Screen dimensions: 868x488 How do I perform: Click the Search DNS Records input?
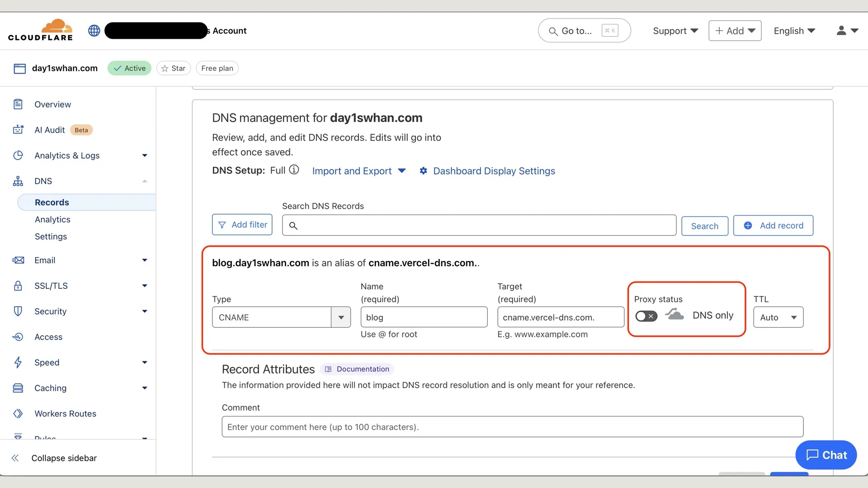pyautogui.click(x=479, y=225)
